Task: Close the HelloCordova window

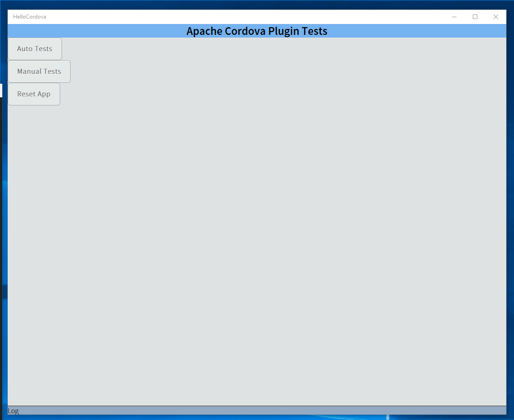Action: [x=495, y=17]
